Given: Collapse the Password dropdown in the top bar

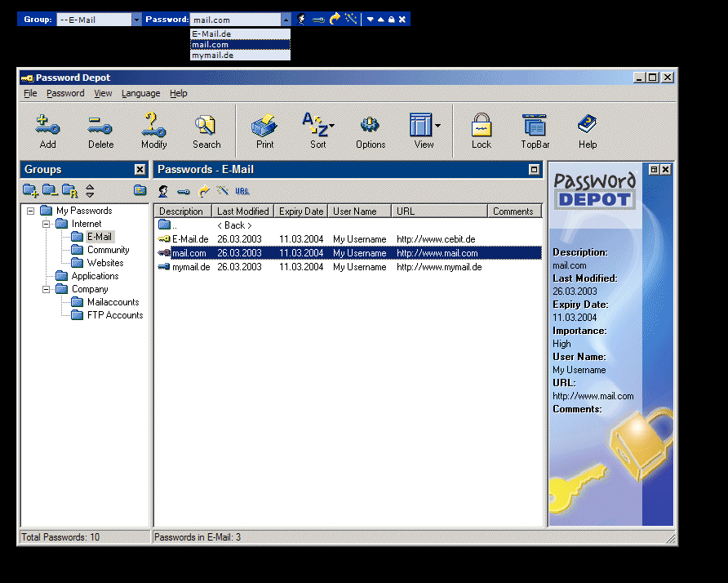Looking at the screenshot, I should (x=286, y=20).
